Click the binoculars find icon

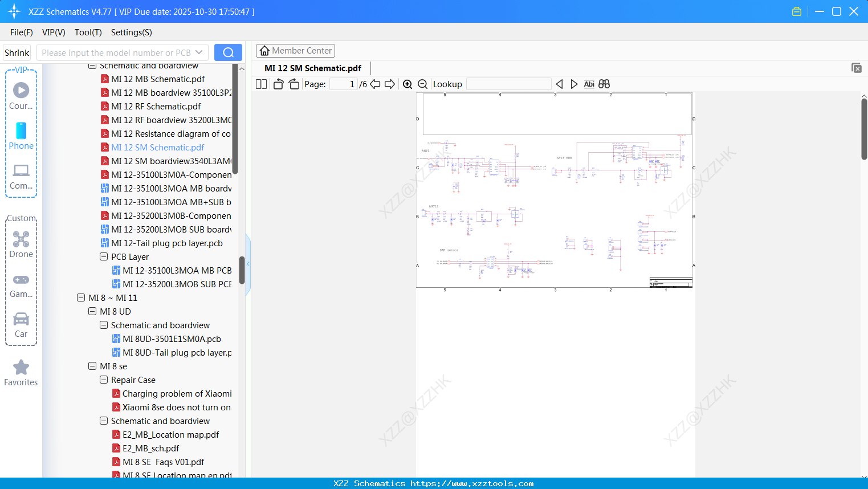[x=604, y=84]
